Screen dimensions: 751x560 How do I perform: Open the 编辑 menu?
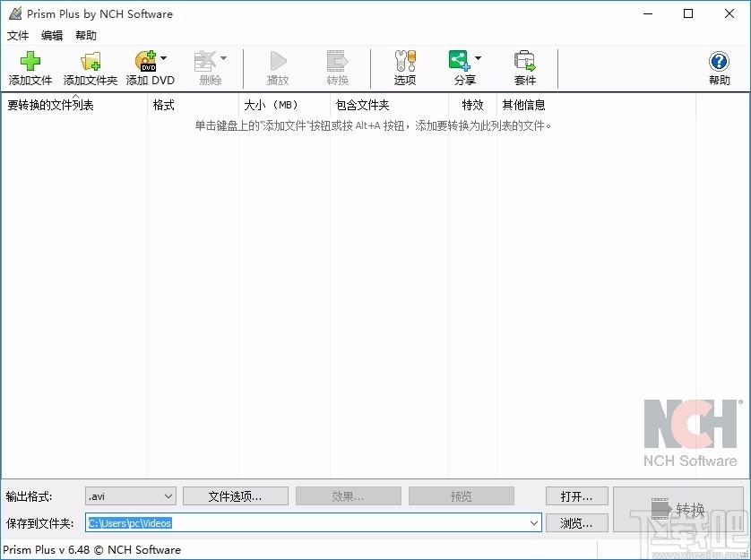tap(52, 36)
